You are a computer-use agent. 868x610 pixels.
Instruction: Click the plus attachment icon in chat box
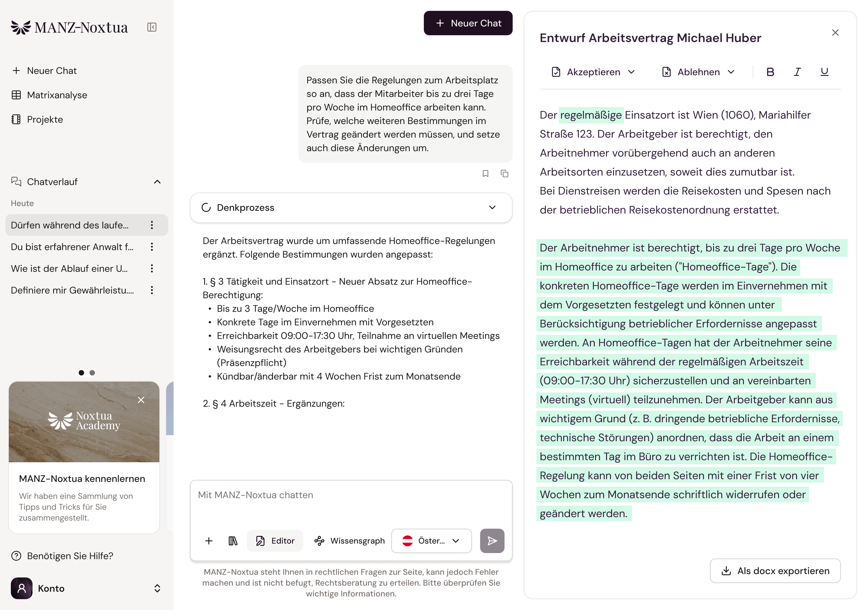coord(209,541)
